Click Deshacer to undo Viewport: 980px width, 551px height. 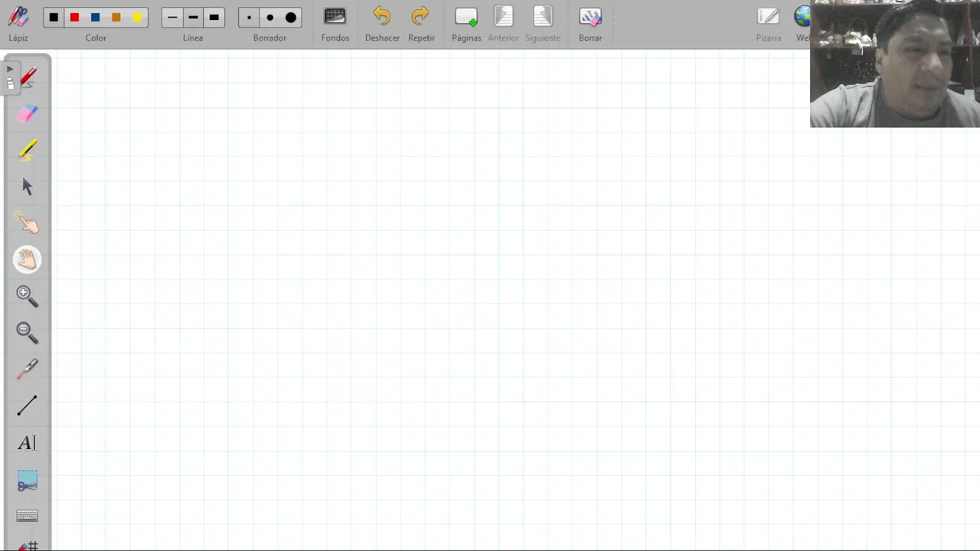(382, 23)
